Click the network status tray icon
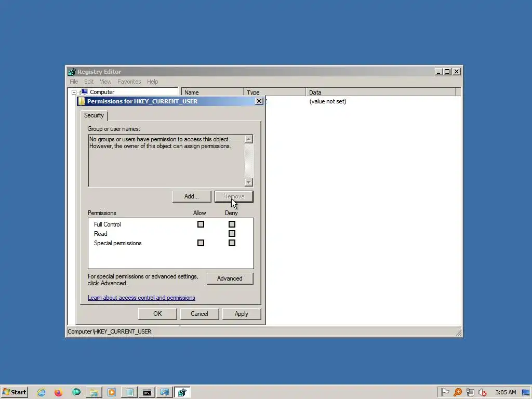This screenshot has width=532, height=399. (470, 392)
